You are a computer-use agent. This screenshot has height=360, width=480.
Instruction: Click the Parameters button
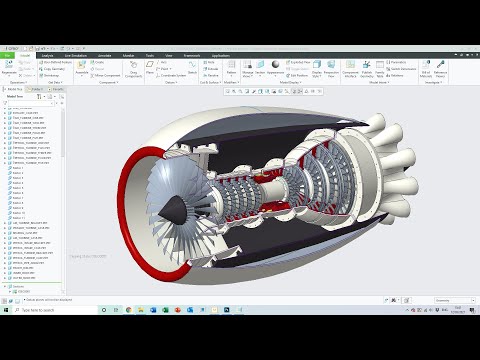[x=396, y=62]
